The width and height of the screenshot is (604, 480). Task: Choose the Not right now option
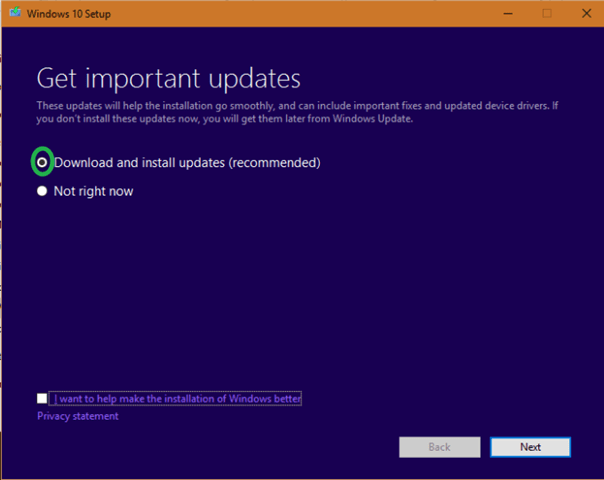[x=42, y=191]
